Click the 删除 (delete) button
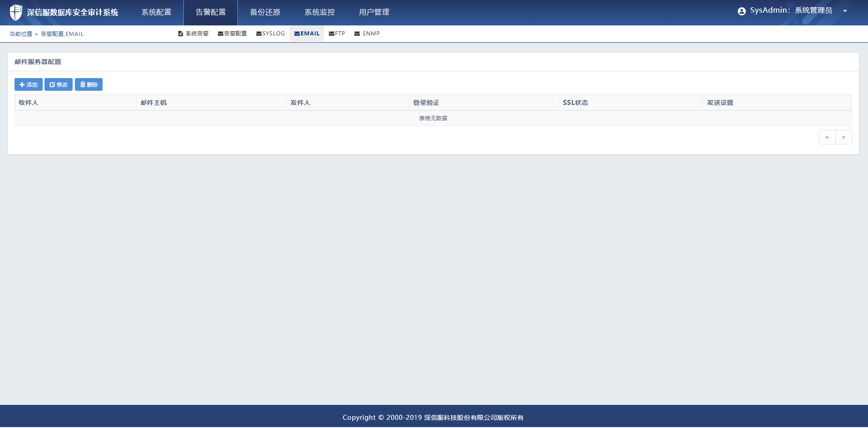Screen dimensions: 868x428 coord(89,84)
